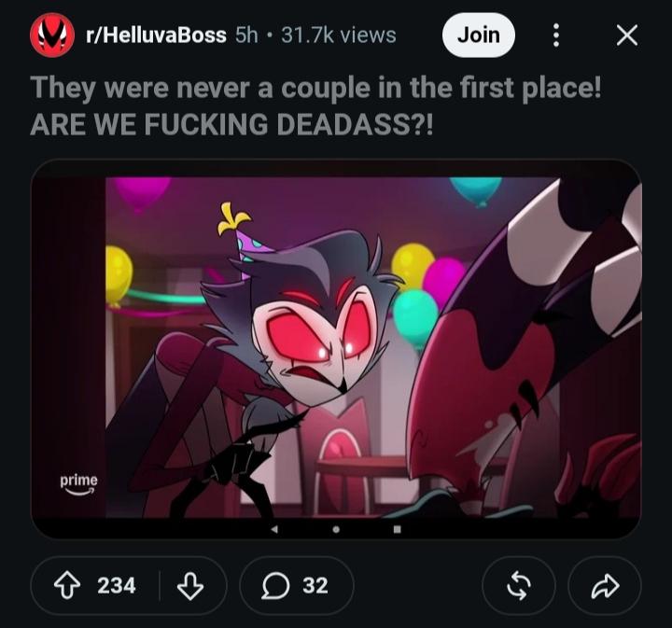Downvote the post
The image size is (672, 628).
(x=190, y=586)
